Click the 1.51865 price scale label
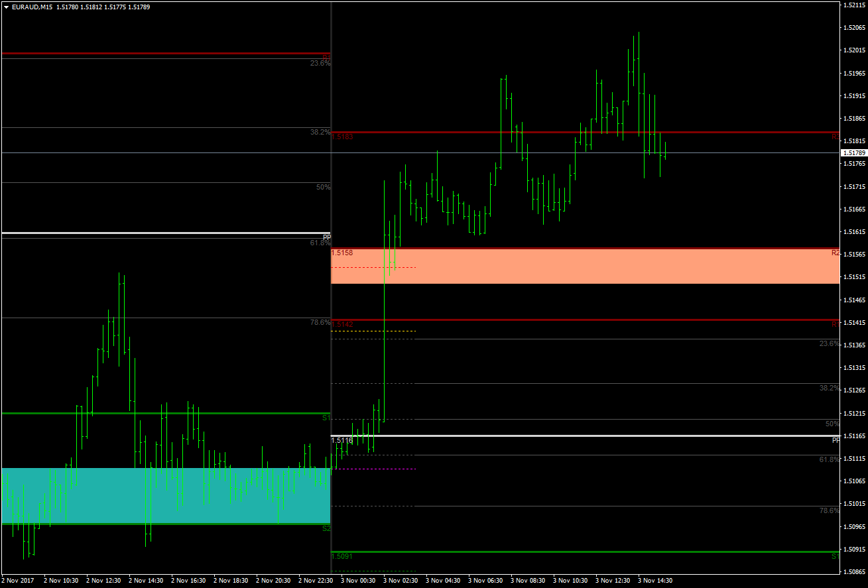This screenshot has height=588, width=868. 854,119
